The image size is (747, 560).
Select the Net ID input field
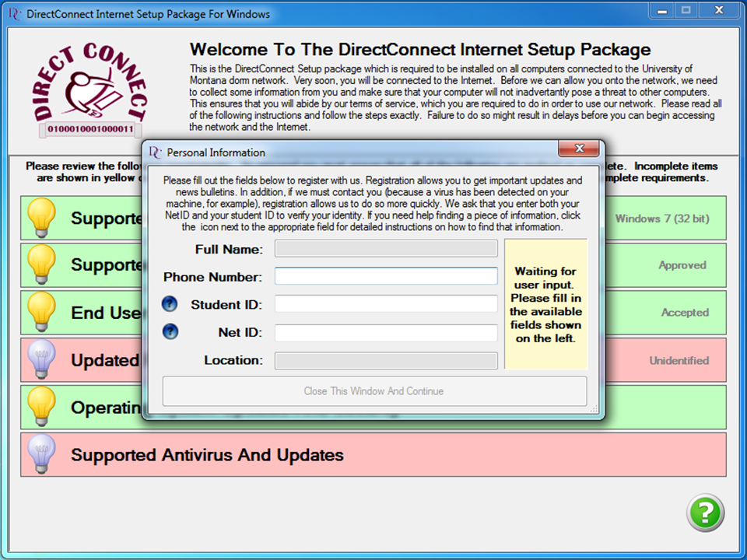click(x=386, y=332)
